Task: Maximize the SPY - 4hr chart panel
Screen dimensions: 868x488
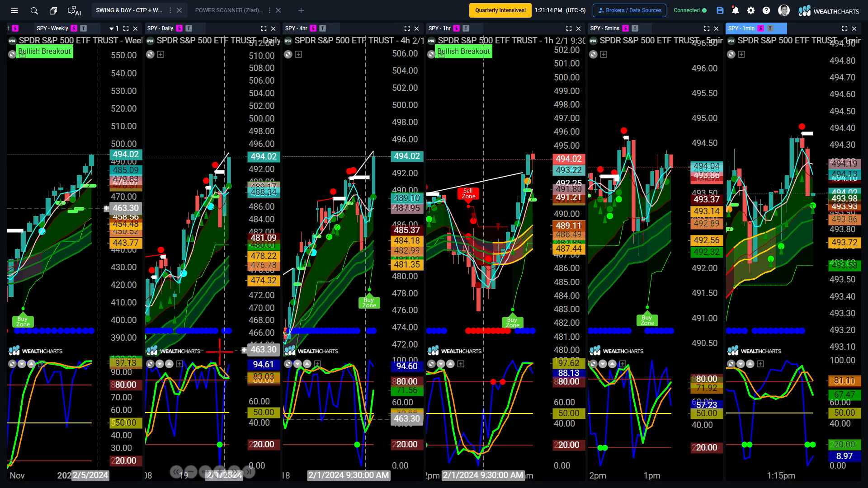Action: click(x=407, y=28)
